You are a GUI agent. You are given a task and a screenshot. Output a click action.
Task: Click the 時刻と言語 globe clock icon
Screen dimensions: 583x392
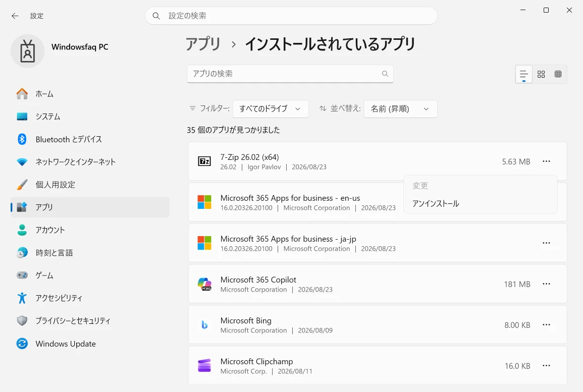pos(22,253)
